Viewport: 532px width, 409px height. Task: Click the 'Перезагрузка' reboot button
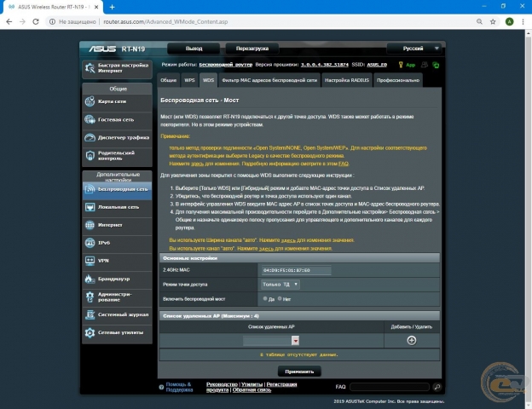tap(252, 49)
